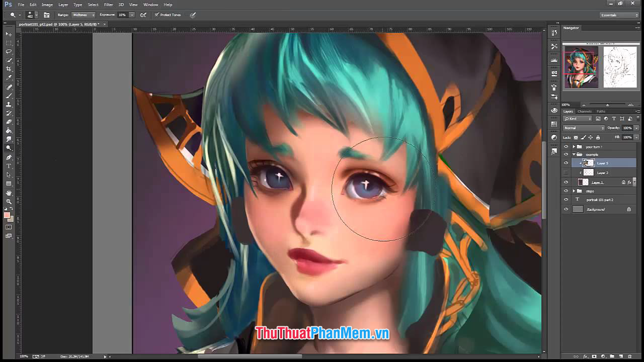Open the File menu
644x362 pixels.
pyautogui.click(x=21, y=5)
